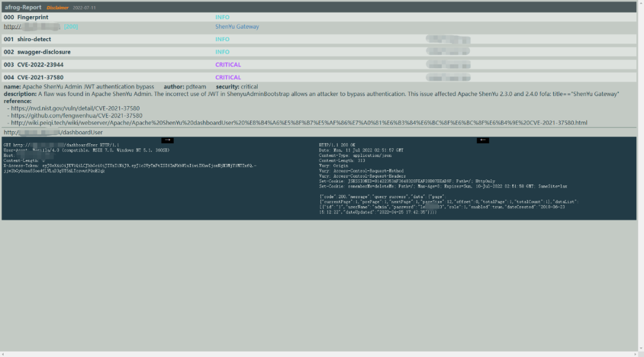Open the nvd.nist.gov CVE-2021-37580 reference
This screenshot has height=357, width=644.
tap(75, 108)
